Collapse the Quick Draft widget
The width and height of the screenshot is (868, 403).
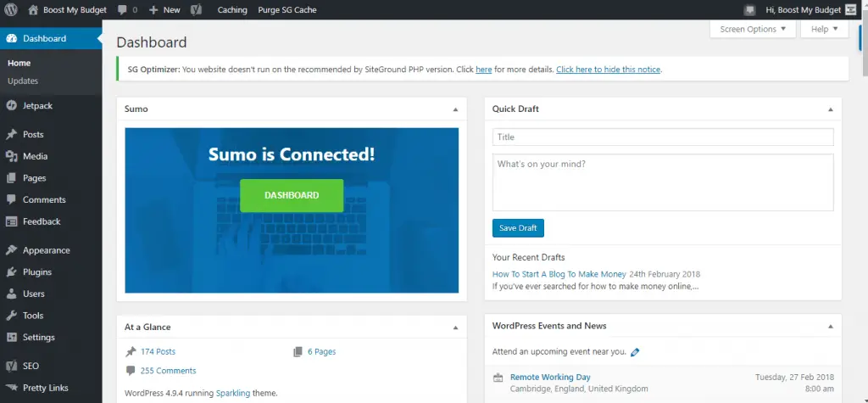831,109
